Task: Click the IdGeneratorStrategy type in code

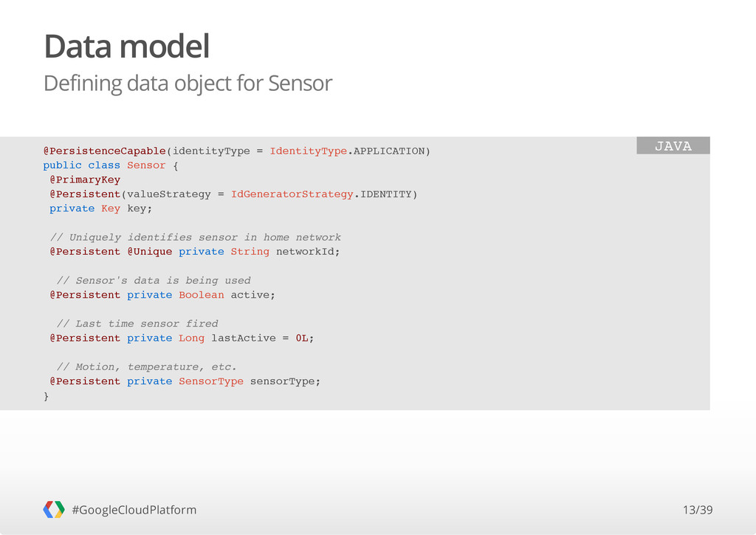Action: pyautogui.click(x=292, y=194)
